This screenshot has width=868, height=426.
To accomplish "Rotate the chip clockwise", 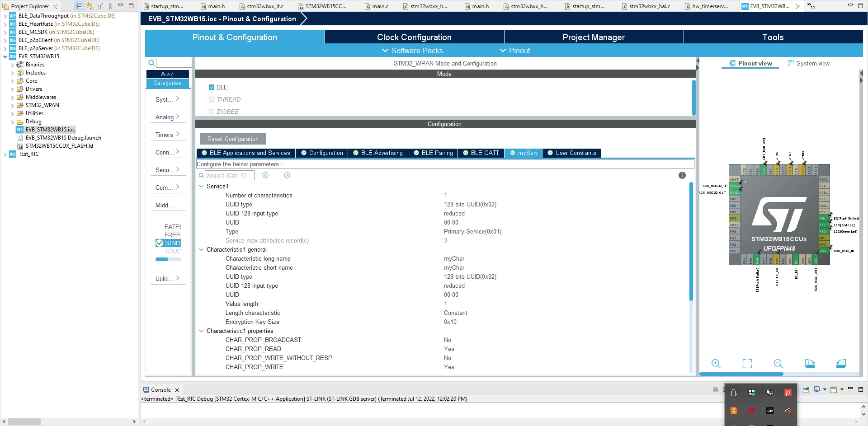I will [x=810, y=364].
